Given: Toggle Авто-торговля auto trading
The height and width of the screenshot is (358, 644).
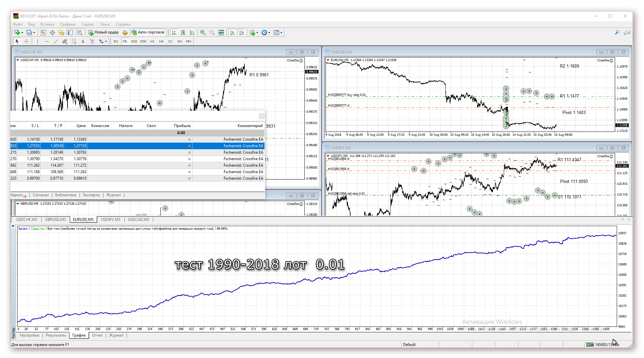Looking at the screenshot, I should coord(148,32).
